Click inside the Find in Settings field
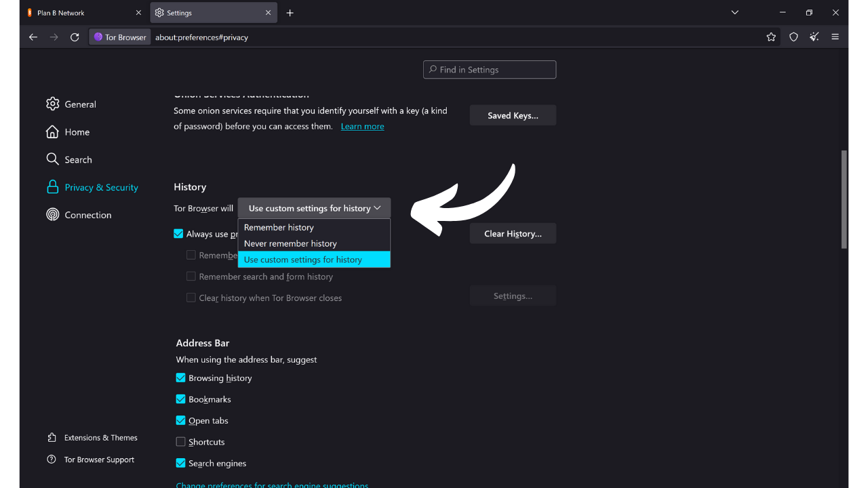Screen dimensions: 868x488 [489, 69]
